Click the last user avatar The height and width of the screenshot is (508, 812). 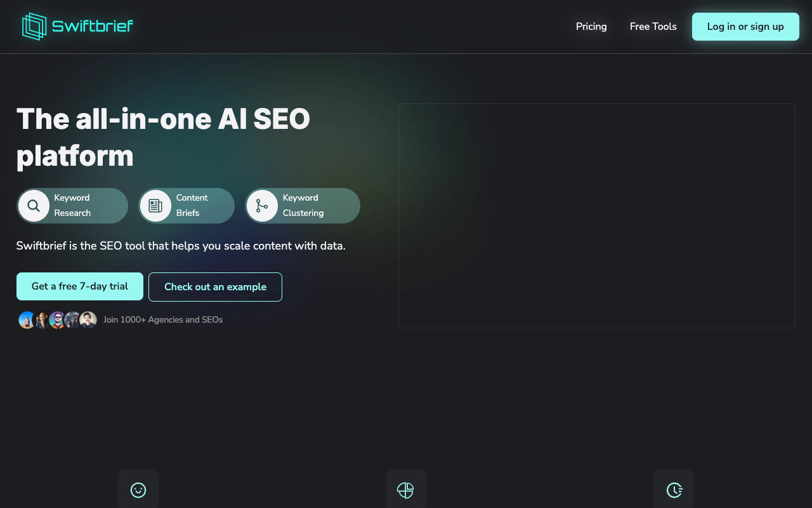pos(88,320)
